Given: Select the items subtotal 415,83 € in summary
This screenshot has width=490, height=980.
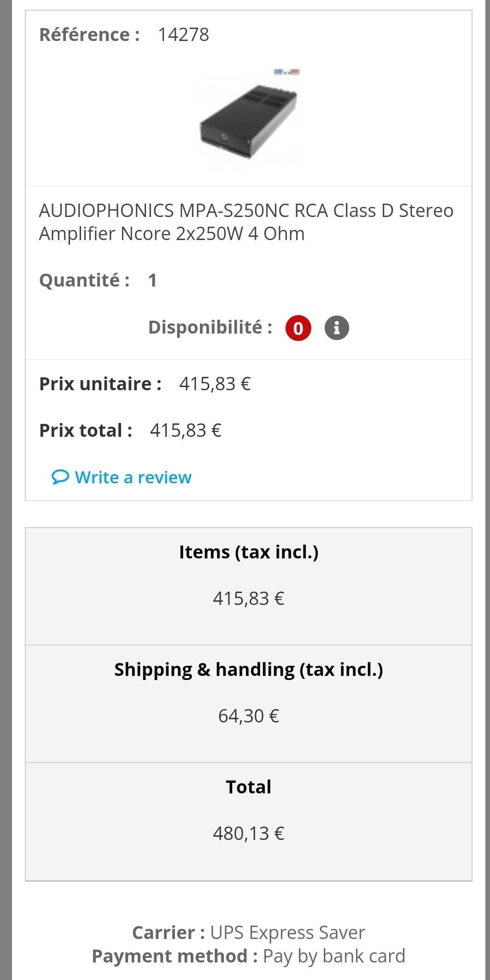Looking at the screenshot, I should 249,599.
